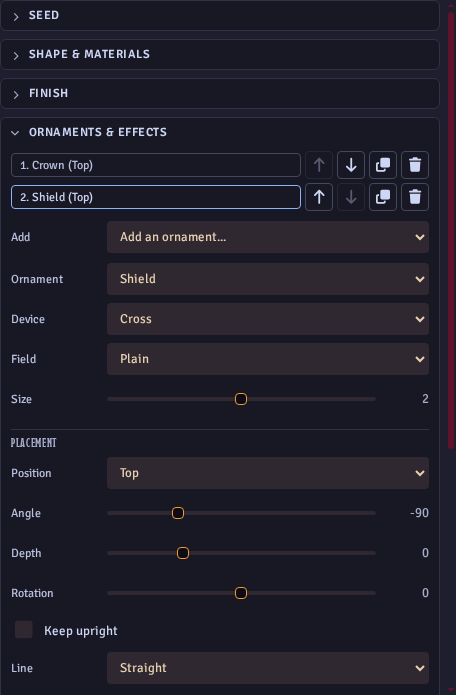The image size is (456, 695).
Task: Select the 1. Crown (Top) ornament entry
Action: [x=156, y=165]
